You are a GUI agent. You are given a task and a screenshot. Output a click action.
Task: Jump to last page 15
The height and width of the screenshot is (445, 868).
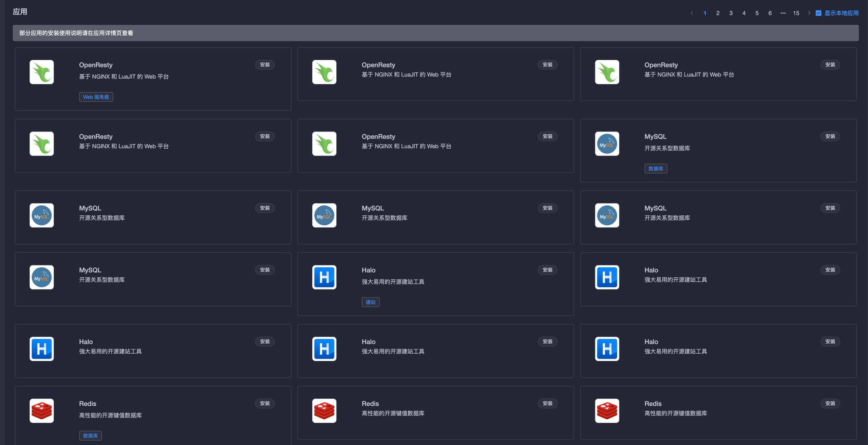[x=796, y=13]
